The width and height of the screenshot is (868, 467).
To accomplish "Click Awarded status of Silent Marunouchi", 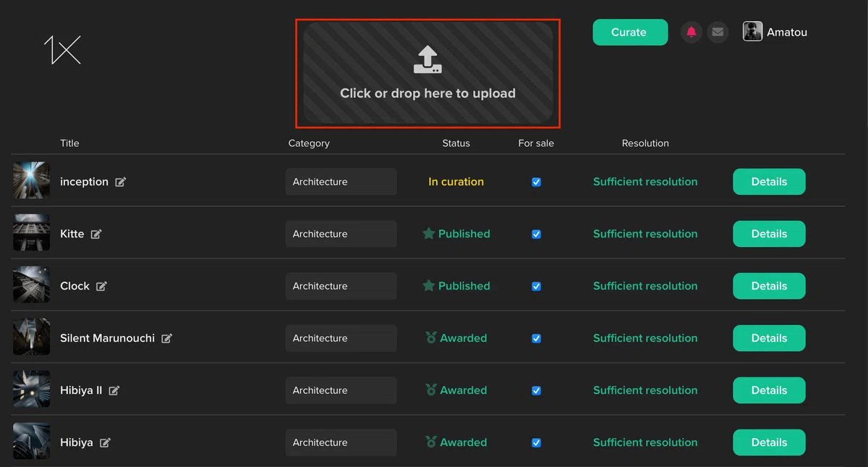I will point(456,338).
